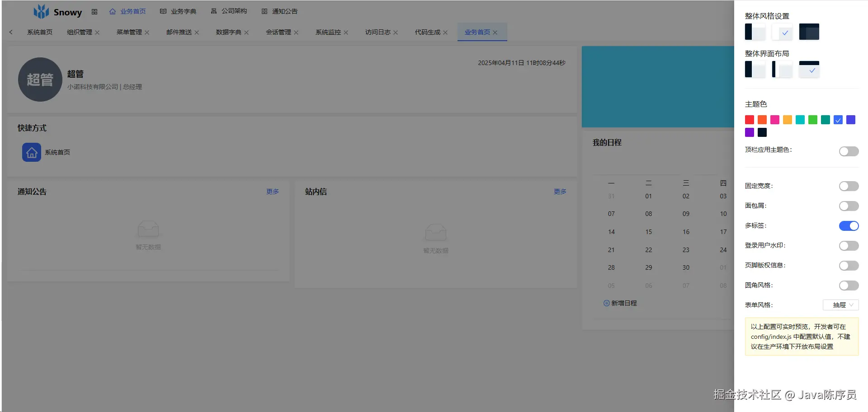The image size is (868, 412).
Task: Select calendar date 22
Action: click(x=649, y=250)
